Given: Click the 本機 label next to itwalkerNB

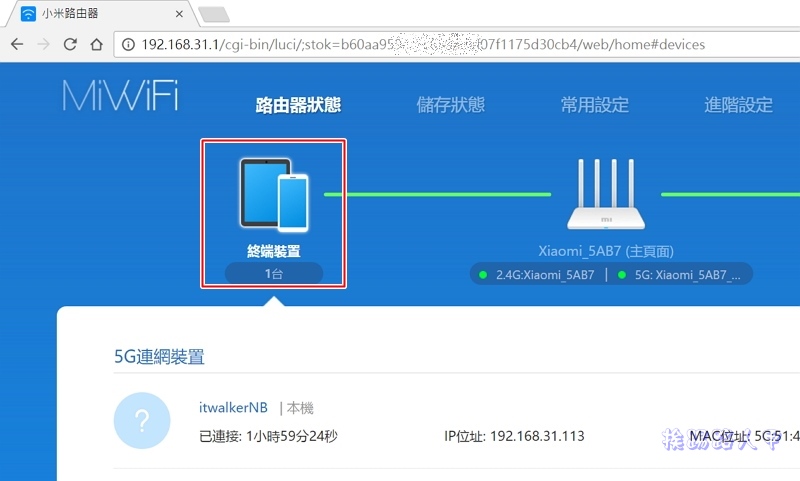Looking at the screenshot, I should tap(300, 408).
